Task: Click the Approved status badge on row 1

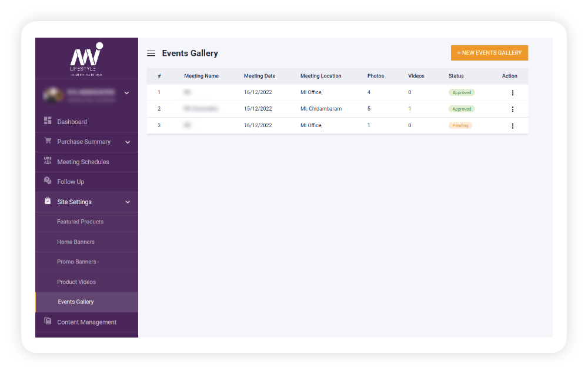Action: pyautogui.click(x=462, y=92)
